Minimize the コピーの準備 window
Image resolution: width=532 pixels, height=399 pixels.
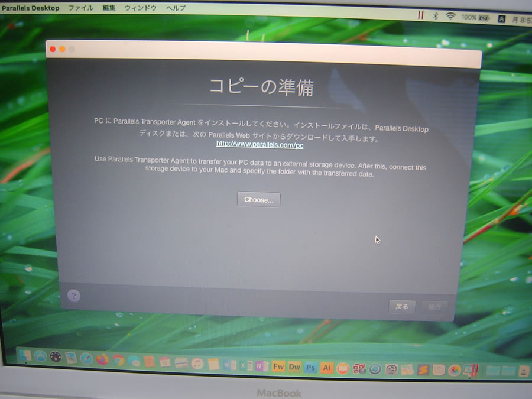[x=63, y=50]
